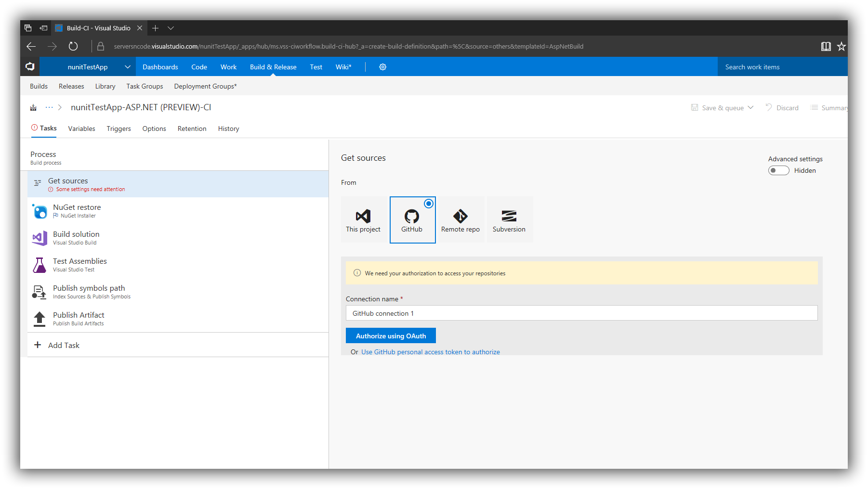
Task: Switch to the Variables tab
Action: pos(81,129)
